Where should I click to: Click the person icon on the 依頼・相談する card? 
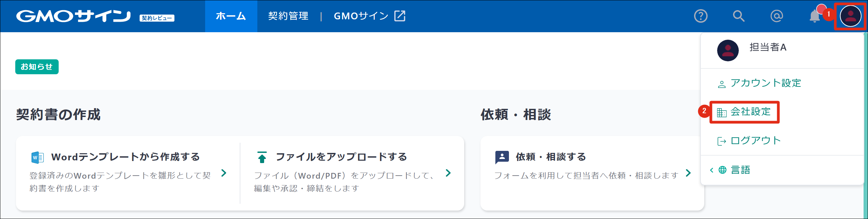point(502,157)
